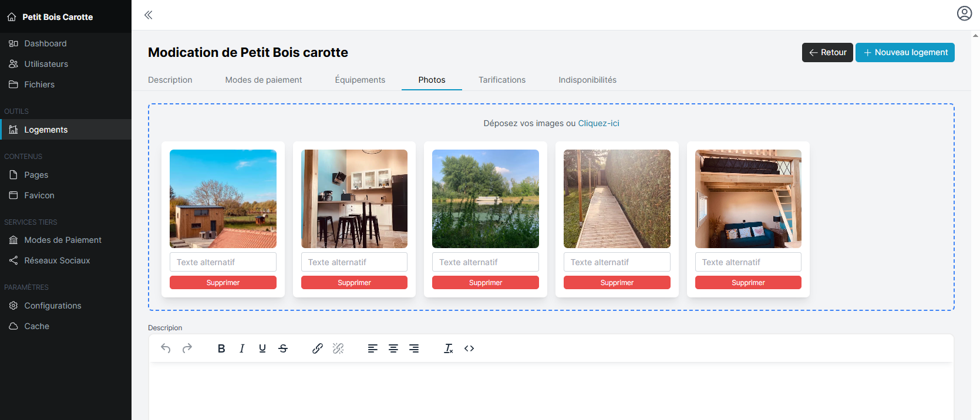
Task: Delete the river and trees photo
Action: [x=486, y=283]
